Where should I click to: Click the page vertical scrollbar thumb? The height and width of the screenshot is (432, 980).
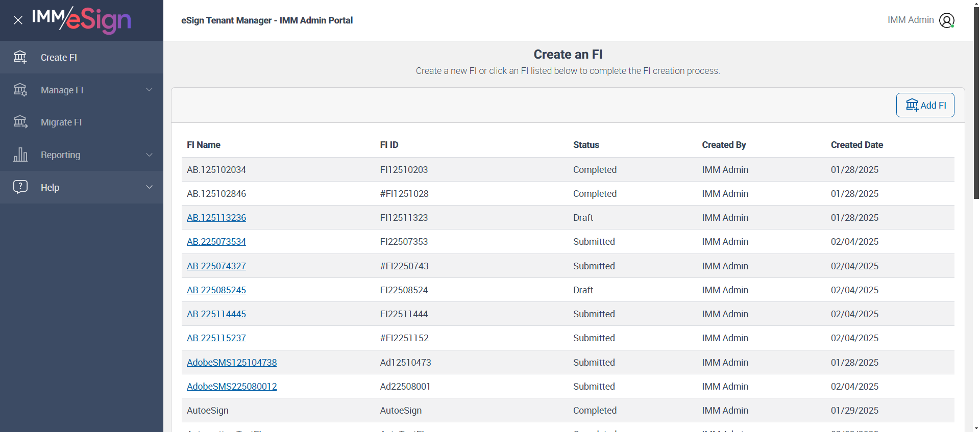[x=976, y=102]
